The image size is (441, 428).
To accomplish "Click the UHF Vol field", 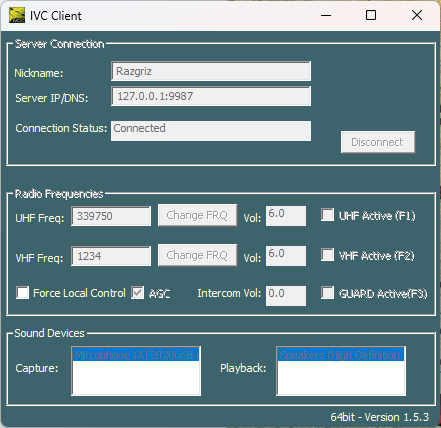I will [286, 216].
